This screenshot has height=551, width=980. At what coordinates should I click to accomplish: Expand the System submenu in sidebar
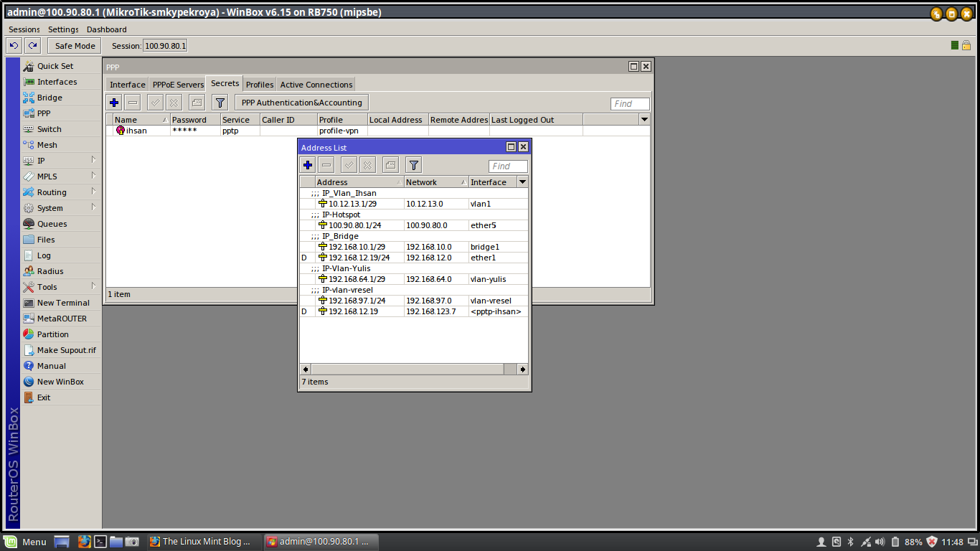[60, 208]
